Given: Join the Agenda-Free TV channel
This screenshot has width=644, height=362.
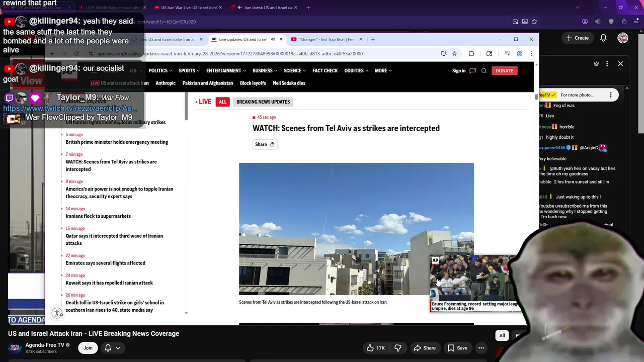Looking at the screenshot, I should click(x=88, y=348).
